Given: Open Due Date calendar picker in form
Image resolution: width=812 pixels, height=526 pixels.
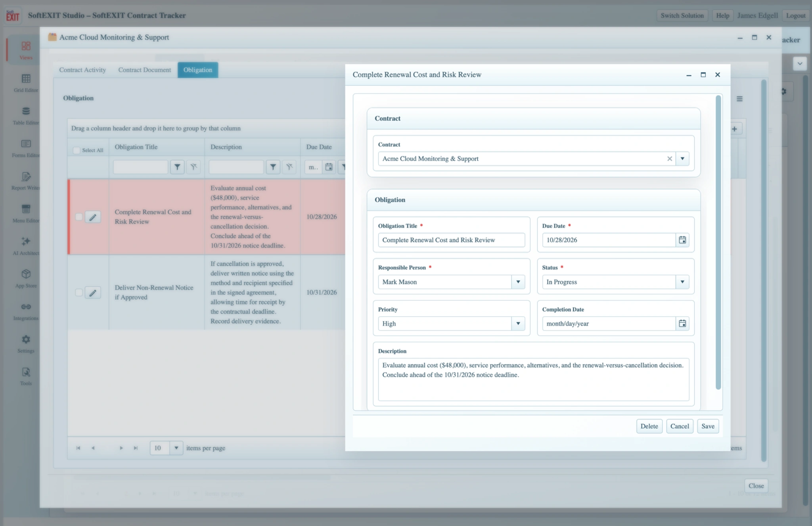Looking at the screenshot, I should (682, 240).
